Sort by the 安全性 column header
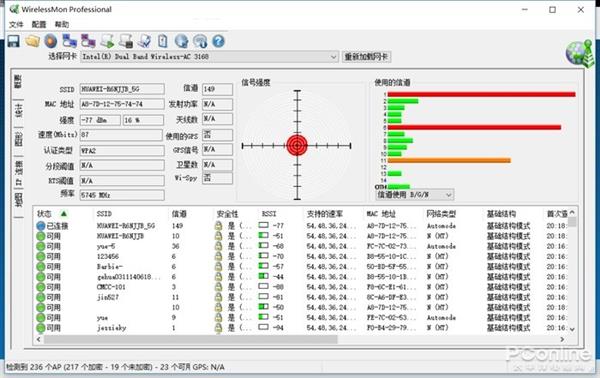The height and width of the screenshot is (378, 600). (227, 214)
